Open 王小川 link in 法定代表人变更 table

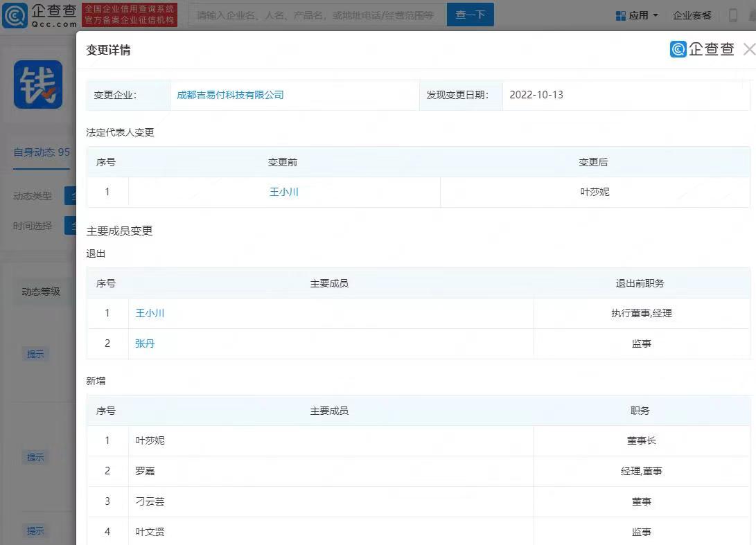pyautogui.click(x=284, y=193)
